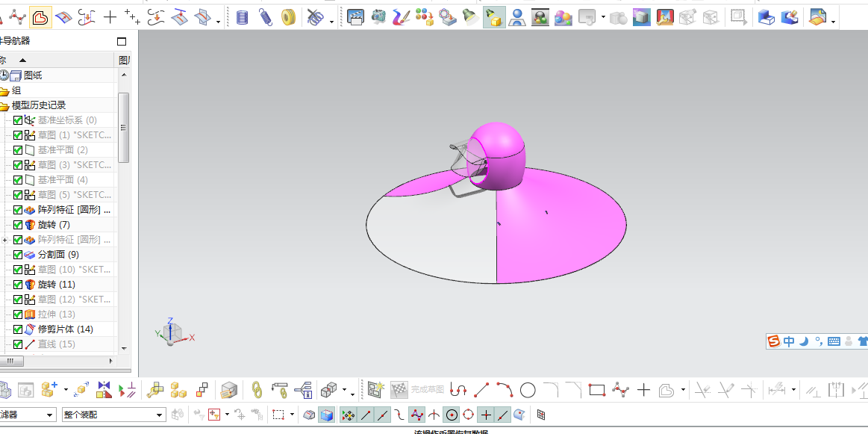
Task: Click the navigator vertical scrollbar thumb
Action: point(123,128)
